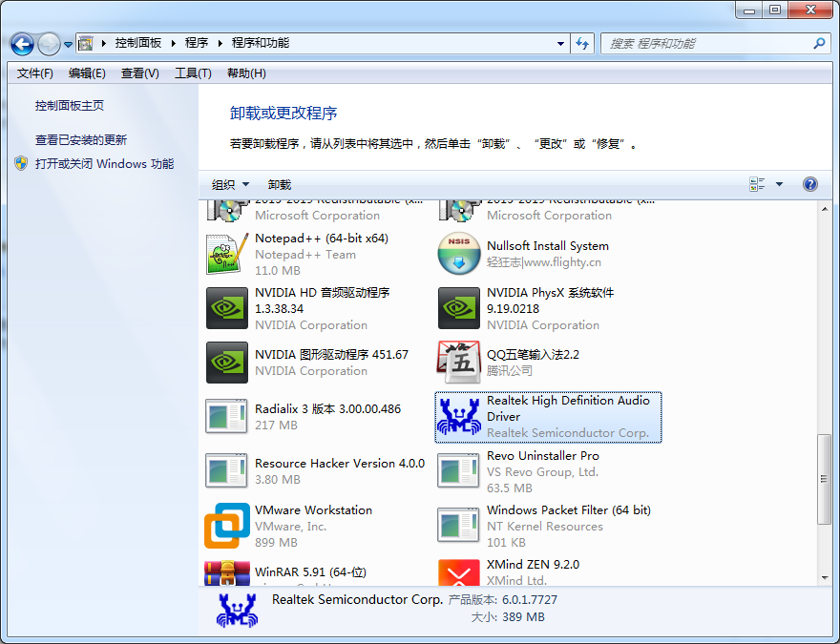Open help via the question mark icon

(x=809, y=184)
